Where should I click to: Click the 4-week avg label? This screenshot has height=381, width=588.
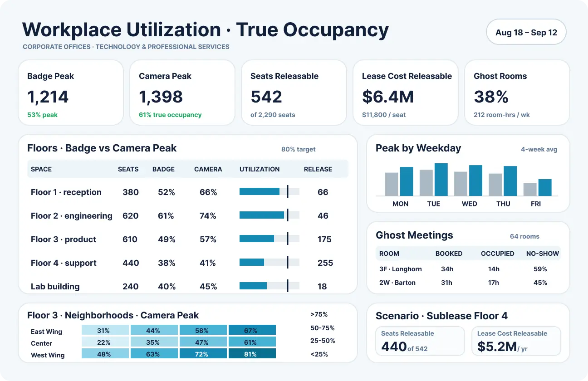539,149
